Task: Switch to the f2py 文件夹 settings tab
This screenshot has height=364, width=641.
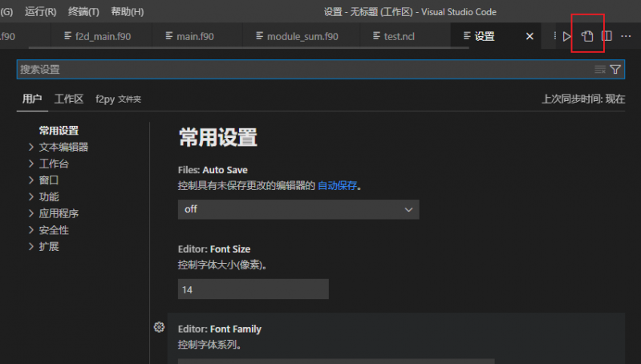Action: pos(118,99)
